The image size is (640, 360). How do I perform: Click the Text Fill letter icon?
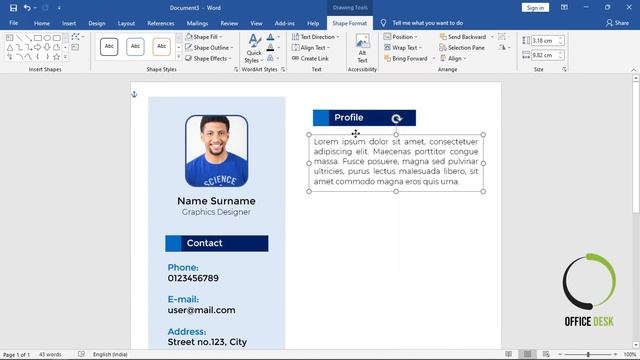point(270,37)
